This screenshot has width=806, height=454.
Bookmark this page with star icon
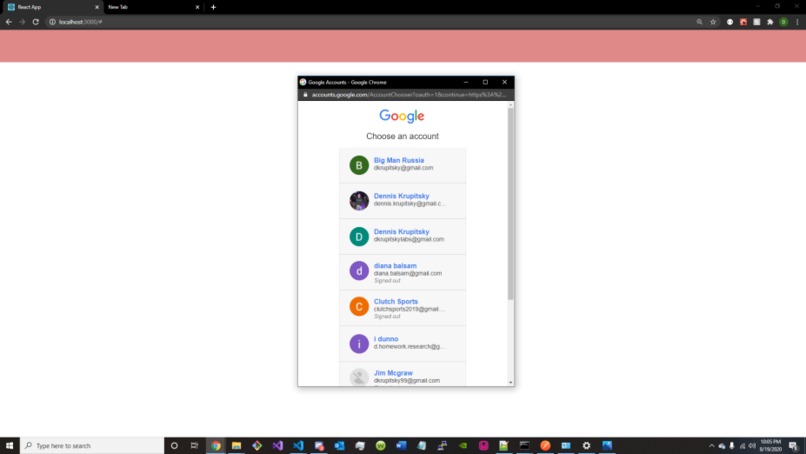(x=713, y=22)
